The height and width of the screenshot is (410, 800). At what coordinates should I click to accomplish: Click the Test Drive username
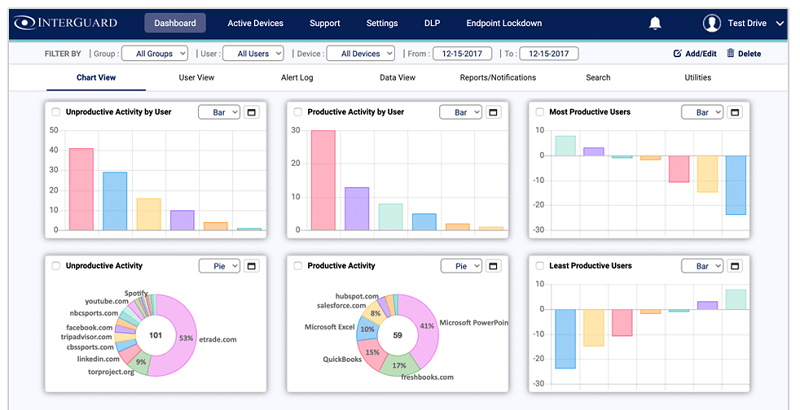[x=747, y=23]
